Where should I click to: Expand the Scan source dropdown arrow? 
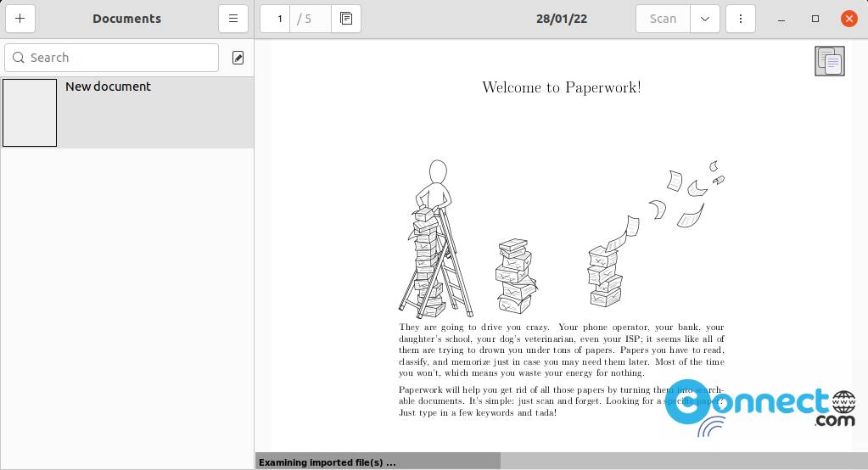click(x=705, y=19)
